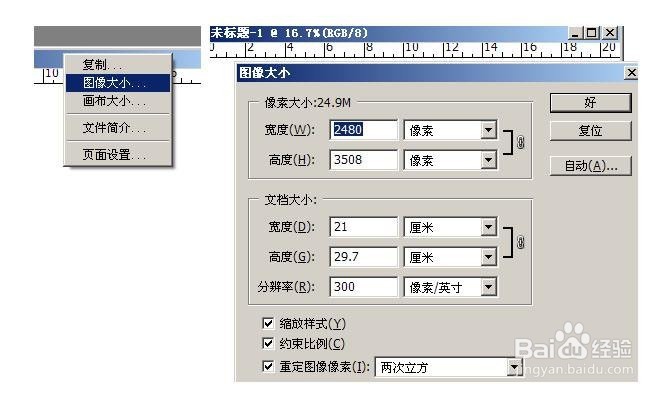The width and height of the screenshot is (671, 393).
Task: Open pixel height unit dropdown (像素)
Action: 488,160
